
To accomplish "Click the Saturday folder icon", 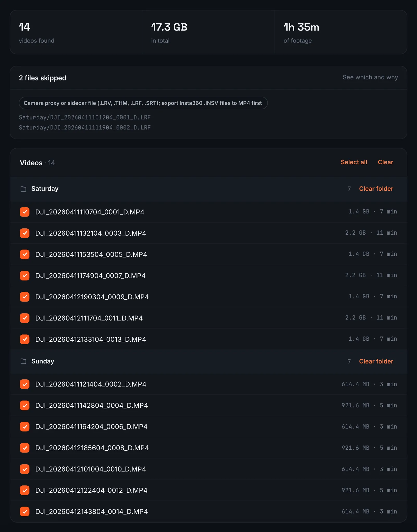I will click(x=23, y=189).
